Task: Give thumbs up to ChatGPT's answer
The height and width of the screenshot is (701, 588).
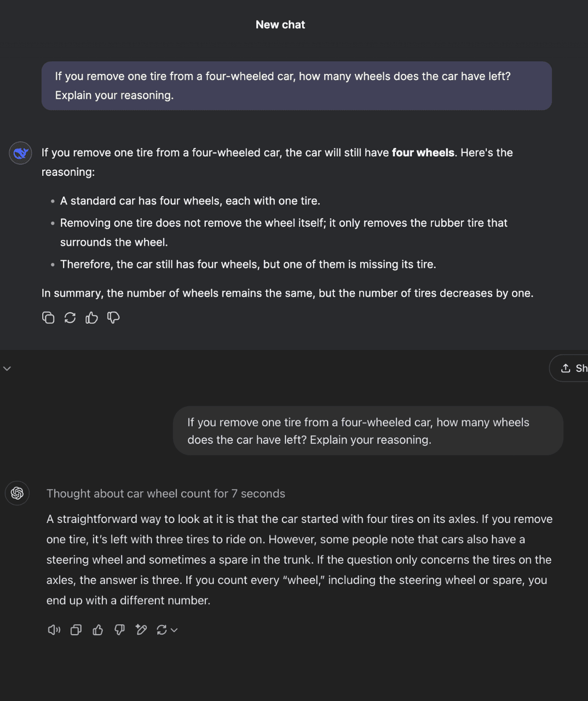Action: click(98, 630)
